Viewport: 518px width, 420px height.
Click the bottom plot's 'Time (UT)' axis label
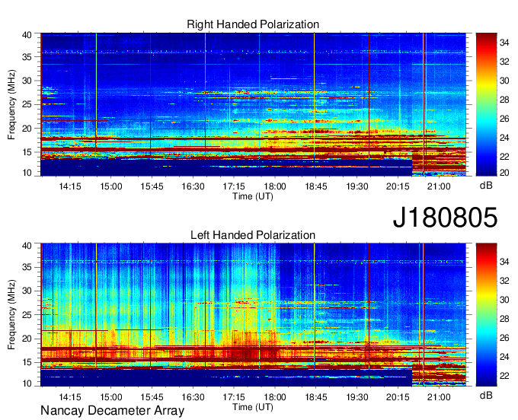click(253, 407)
